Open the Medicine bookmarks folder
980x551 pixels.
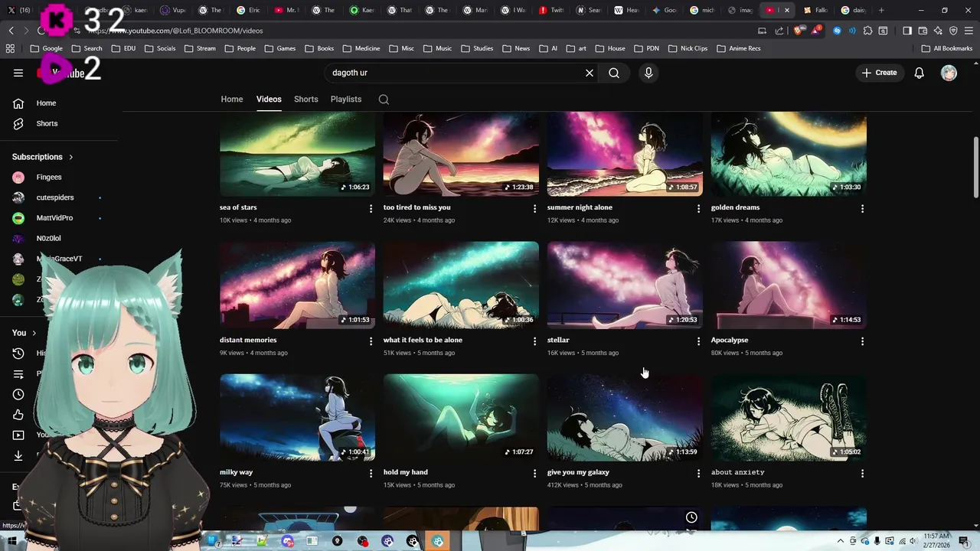point(361,48)
